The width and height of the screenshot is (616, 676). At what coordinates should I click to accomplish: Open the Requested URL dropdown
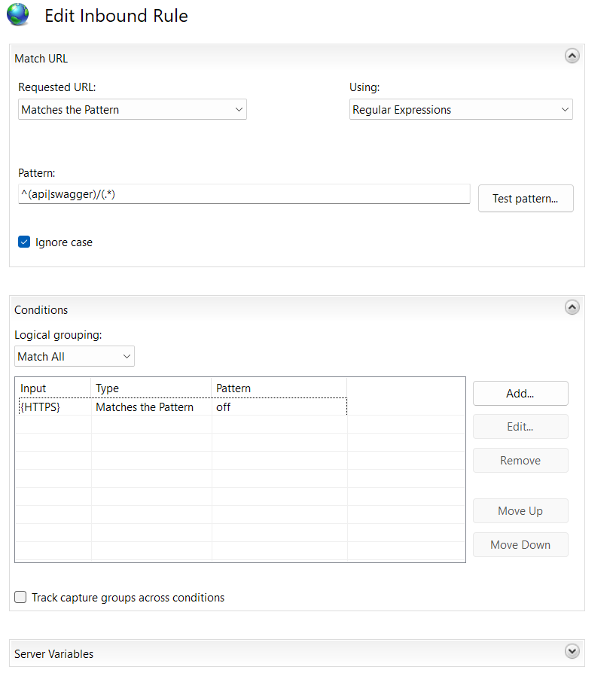coord(133,109)
